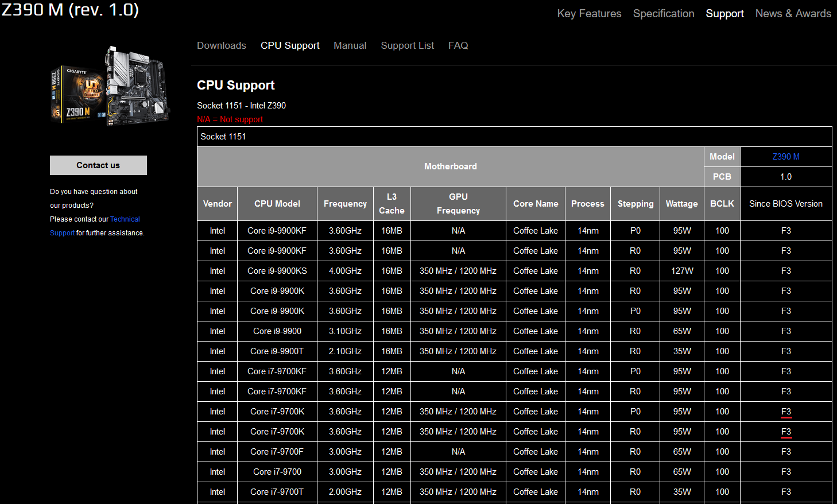
Task: Switch to the Downloads tab
Action: click(222, 45)
